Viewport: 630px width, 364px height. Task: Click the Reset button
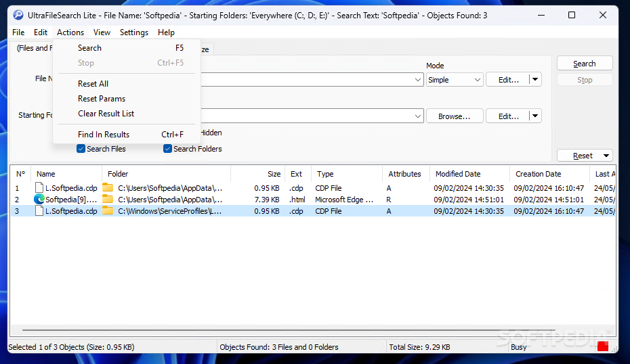click(583, 156)
